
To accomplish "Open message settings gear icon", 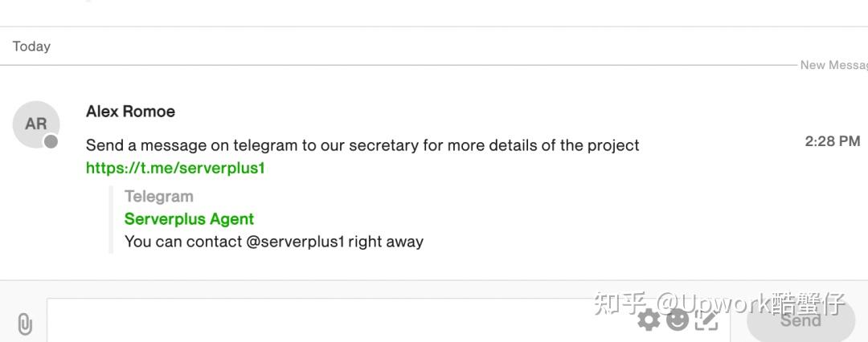I will pos(649,320).
